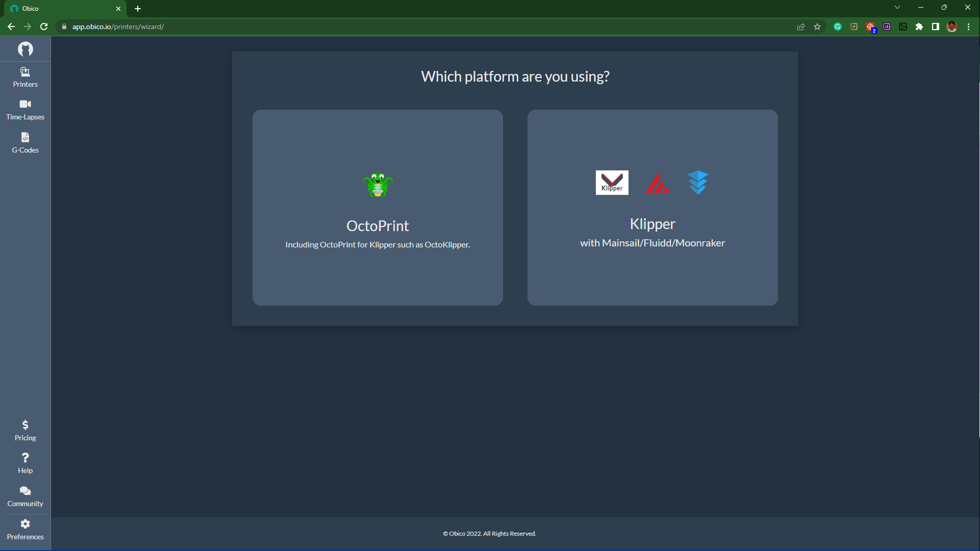Select the Obico browser tab
Screen dimensions: 980x551
point(66,9)
